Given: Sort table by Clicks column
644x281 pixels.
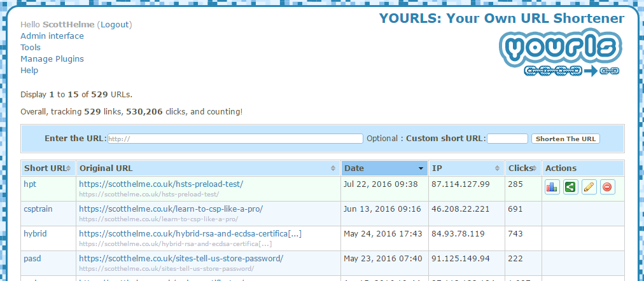Looking at the screenshot, I should (523, 168).
